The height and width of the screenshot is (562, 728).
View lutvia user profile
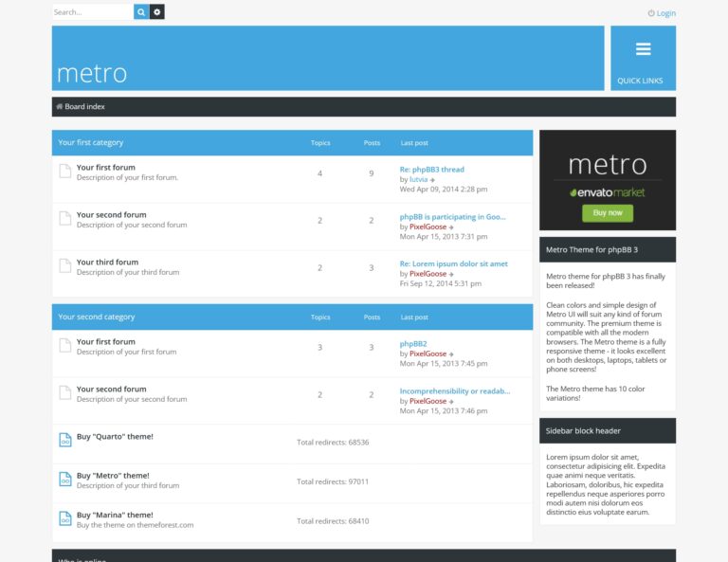[418, 180]
